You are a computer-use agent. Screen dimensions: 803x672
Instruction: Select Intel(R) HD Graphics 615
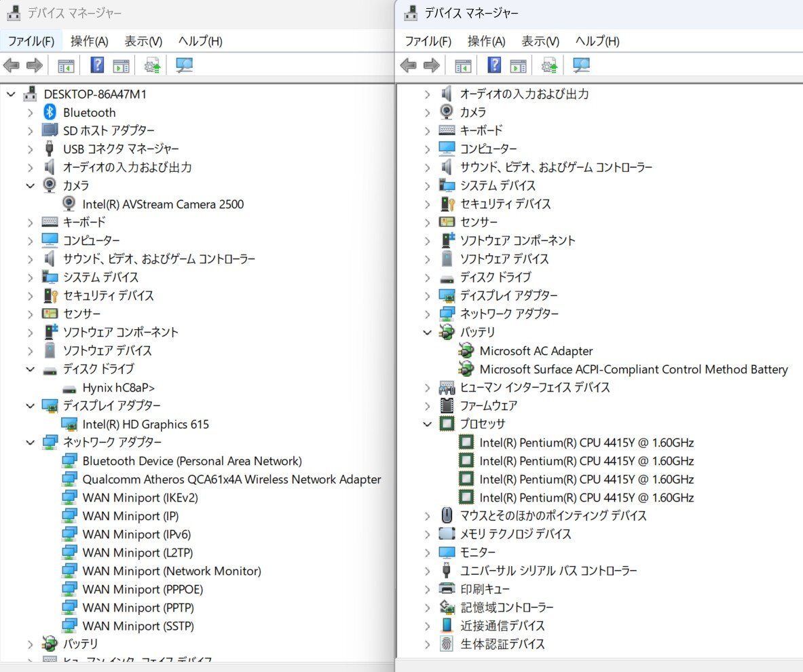click(x=145, y=424)
